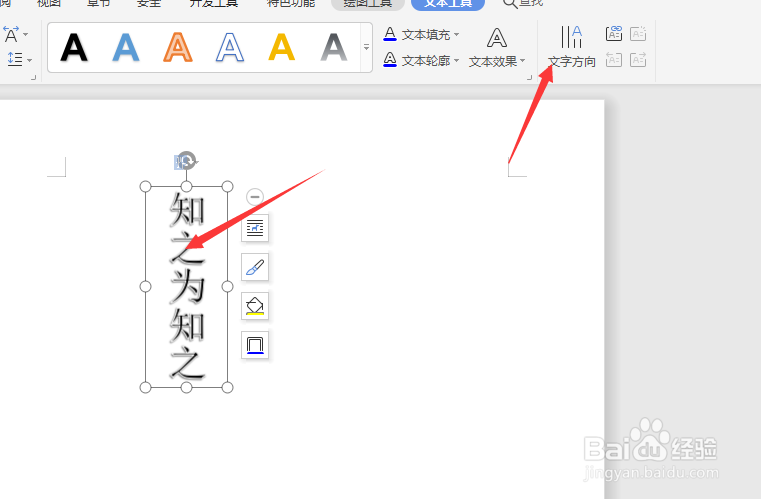
Task: Apply the blue outline hollow A WordArt style
Action: (230, 48)
